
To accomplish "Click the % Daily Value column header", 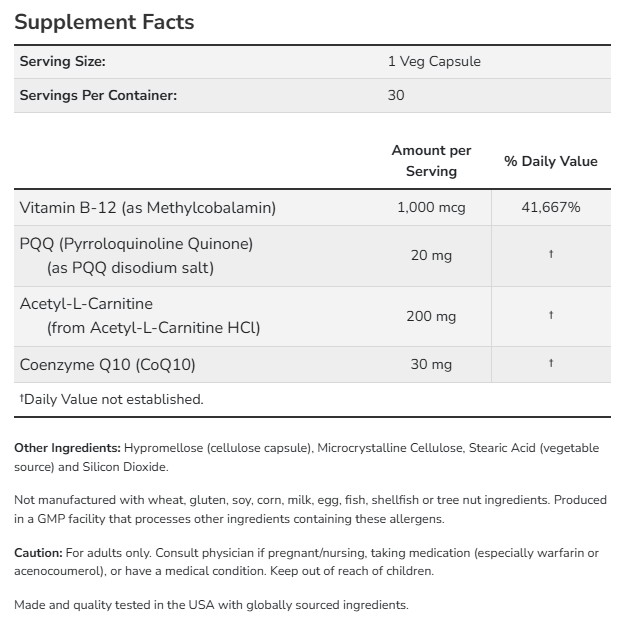I will (x=550, y=161).
